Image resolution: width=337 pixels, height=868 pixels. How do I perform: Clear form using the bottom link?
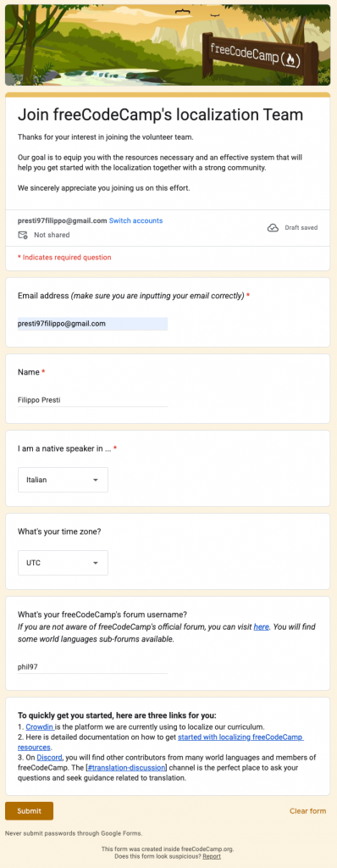pyautogui.click(x=307, y=811)
